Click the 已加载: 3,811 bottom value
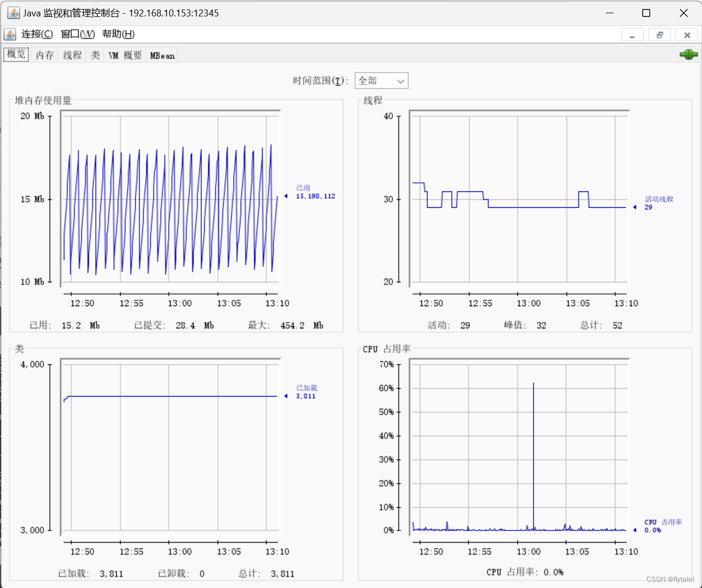Screen dimensions: 702x588 (90, 574)
